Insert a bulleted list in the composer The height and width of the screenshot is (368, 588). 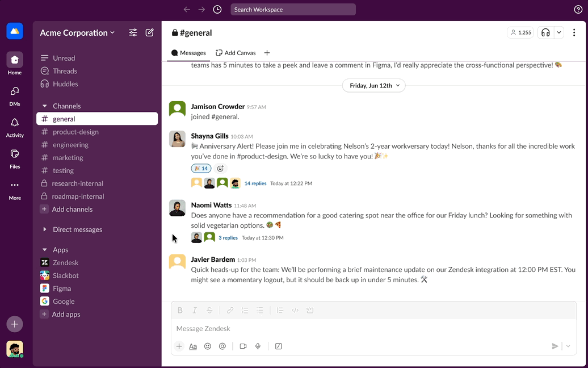coord(259,310)
